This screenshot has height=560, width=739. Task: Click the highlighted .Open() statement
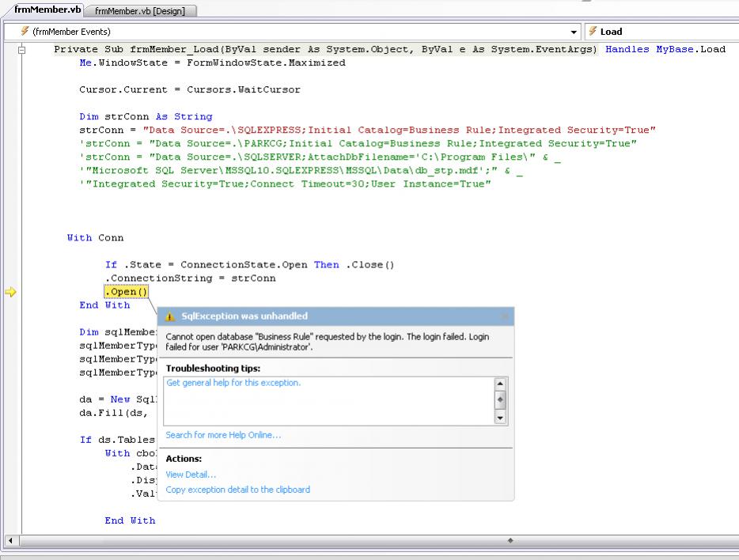127,292
